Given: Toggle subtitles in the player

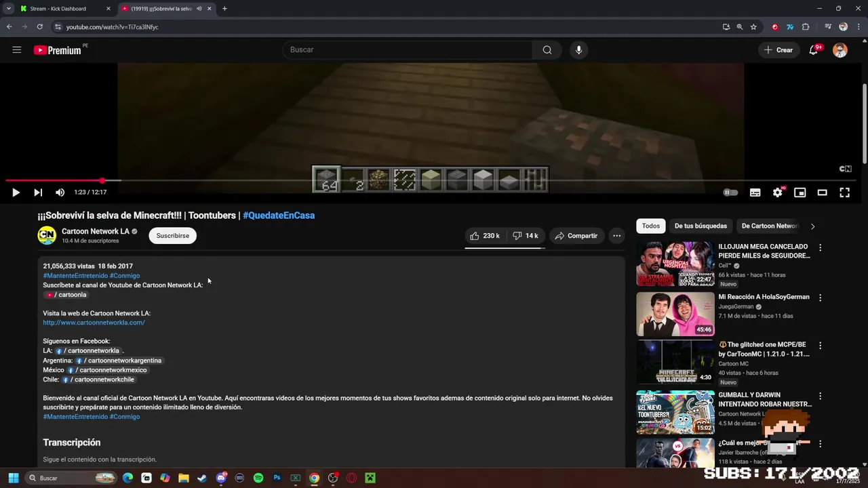Looking at the screenshot, I should click(755, 192).
